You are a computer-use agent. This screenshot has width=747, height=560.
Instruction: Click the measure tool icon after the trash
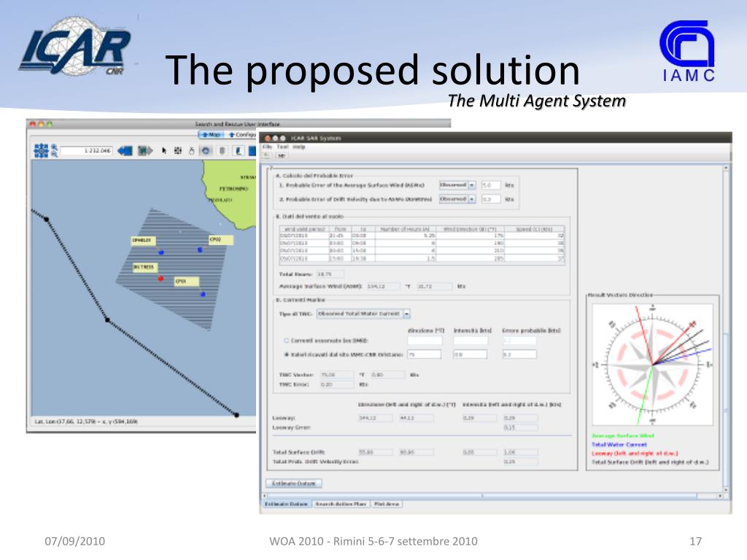click(x=239, y=151)
